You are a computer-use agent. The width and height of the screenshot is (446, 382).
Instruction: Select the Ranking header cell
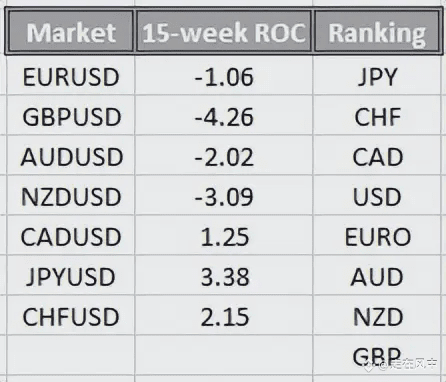377,32
